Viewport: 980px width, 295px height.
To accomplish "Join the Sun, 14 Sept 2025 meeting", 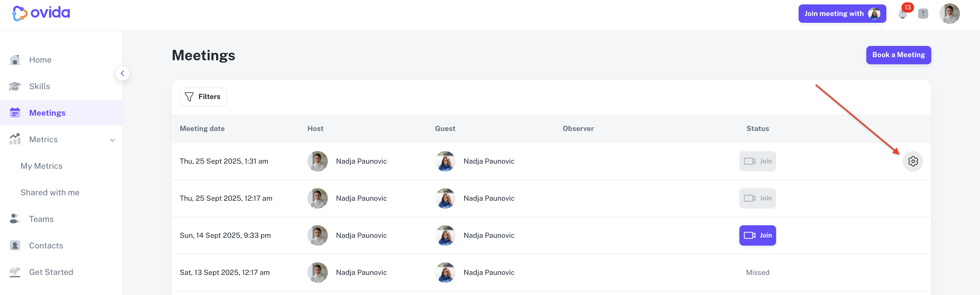I will (x=757, y=235).
